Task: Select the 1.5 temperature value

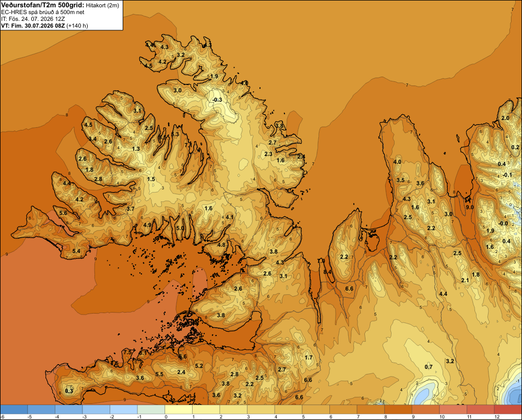Action: tap(151, 179)
